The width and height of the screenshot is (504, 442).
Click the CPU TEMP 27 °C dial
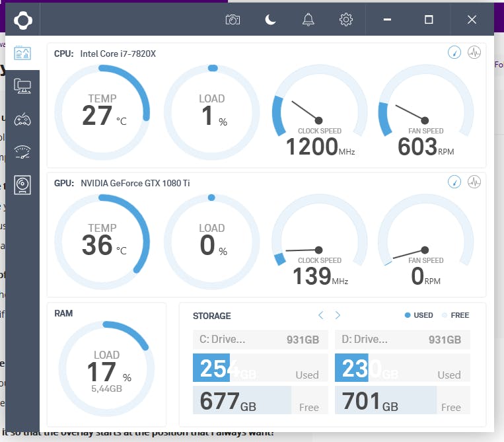click(x=102, y=112)
